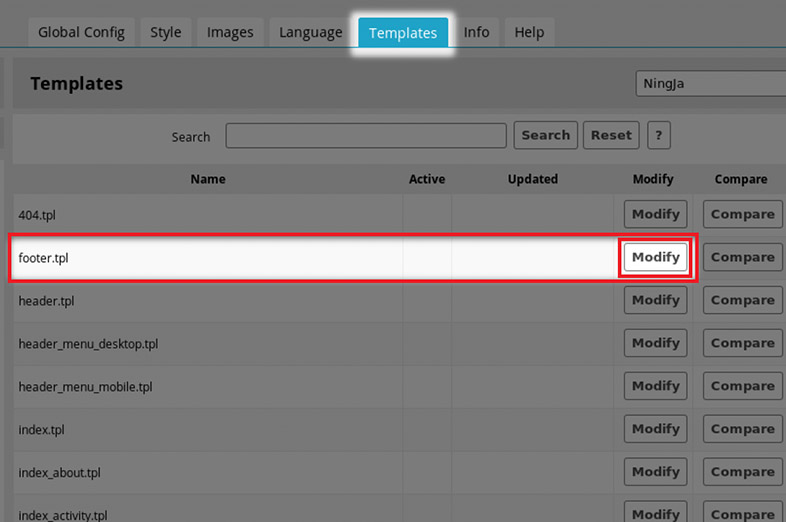Sort by the Name column header
Viewport: 786px width, 522px height.
[x=208, y=179]
